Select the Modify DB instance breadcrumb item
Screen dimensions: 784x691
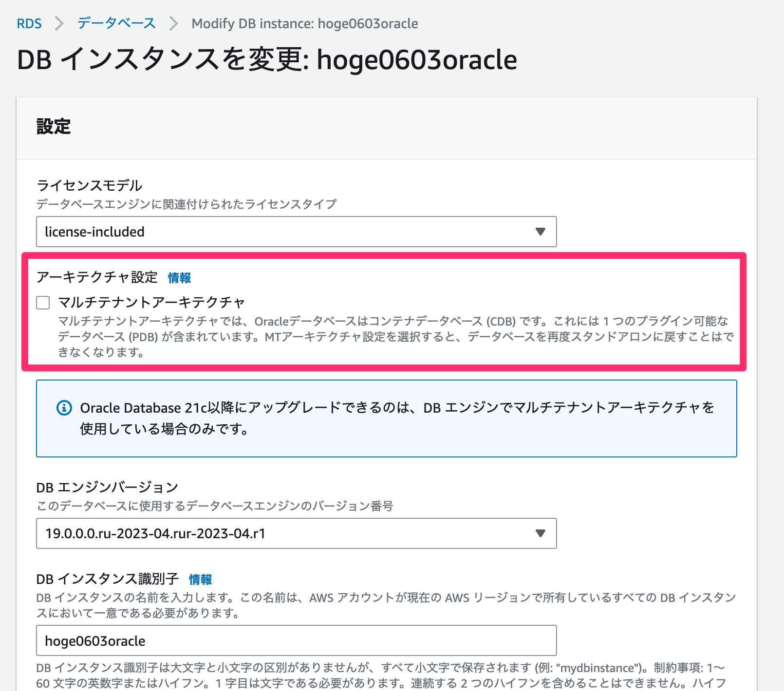click(x=304, y=23)
